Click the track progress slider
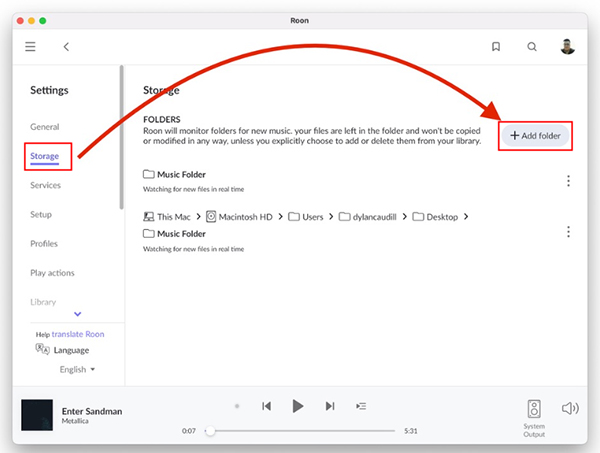Viewport: 600px width, 453px height. coord(300,431)
